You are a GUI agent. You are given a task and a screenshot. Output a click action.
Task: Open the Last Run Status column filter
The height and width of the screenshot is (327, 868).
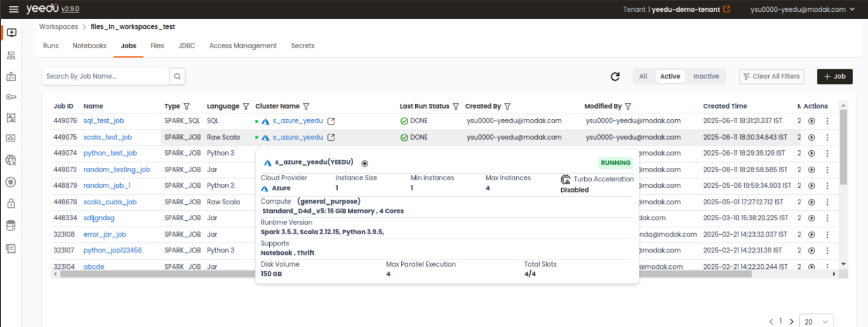click(456, 106)
